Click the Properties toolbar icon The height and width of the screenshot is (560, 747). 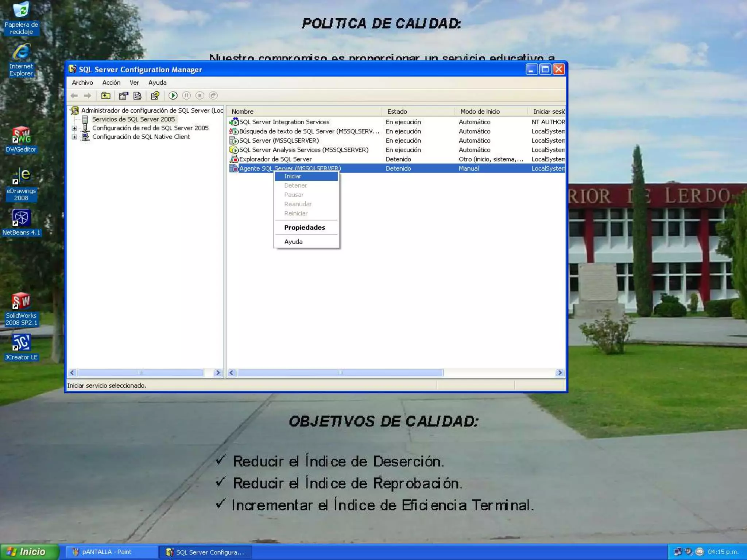tap(123, 96)
